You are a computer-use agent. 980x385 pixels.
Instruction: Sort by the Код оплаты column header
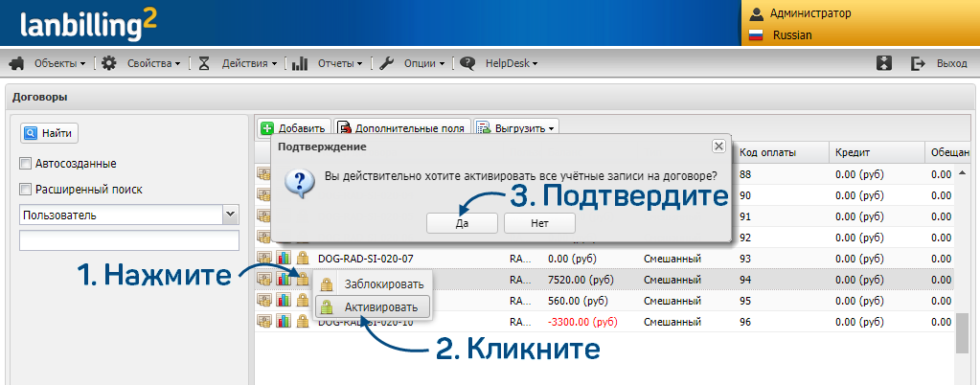[783, 152]
